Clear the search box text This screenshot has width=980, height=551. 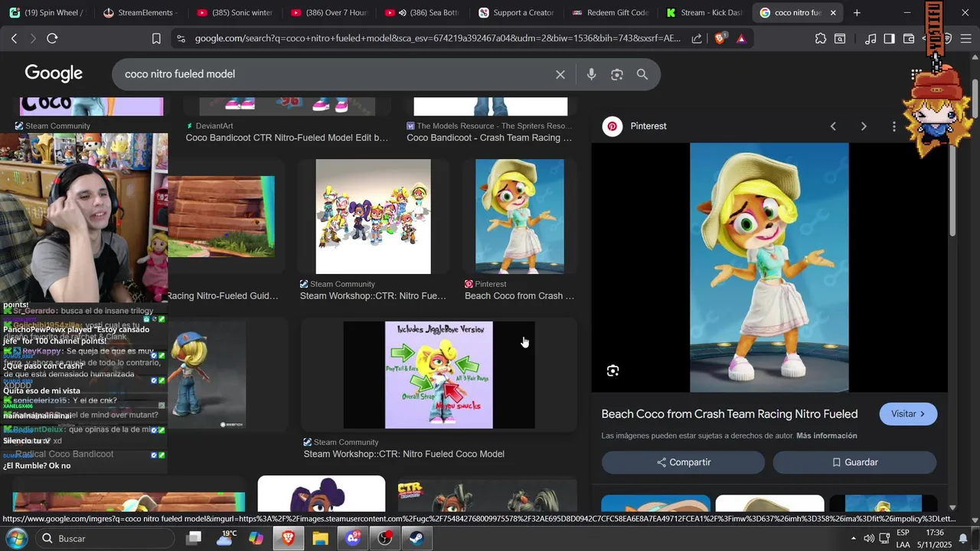(x=560, y=74)
